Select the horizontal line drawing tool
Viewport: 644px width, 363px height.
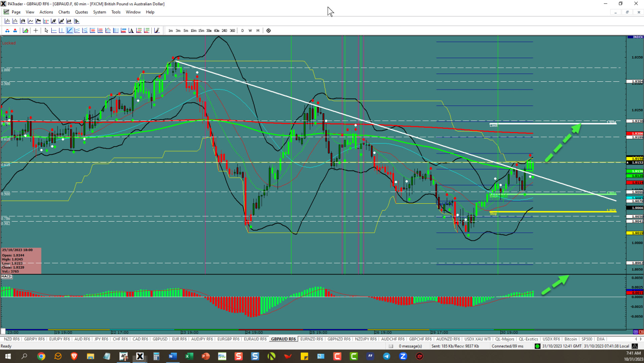point(54,30)
